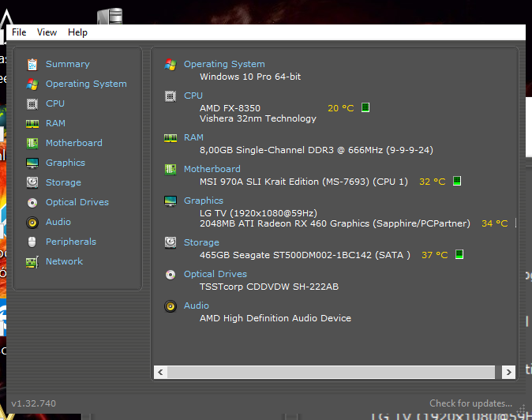This screenshot has height=420, width=532.
Task: Click the Motherboard icon in summary pane
Action: (170, 169)
